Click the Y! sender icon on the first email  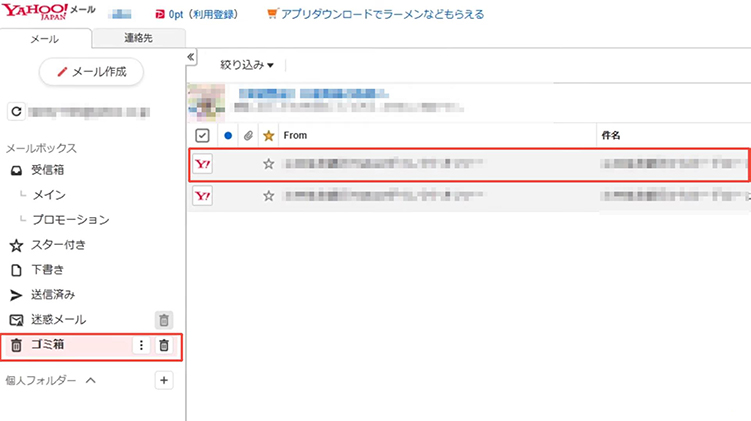pyautogui.click(x=203, y=164)
